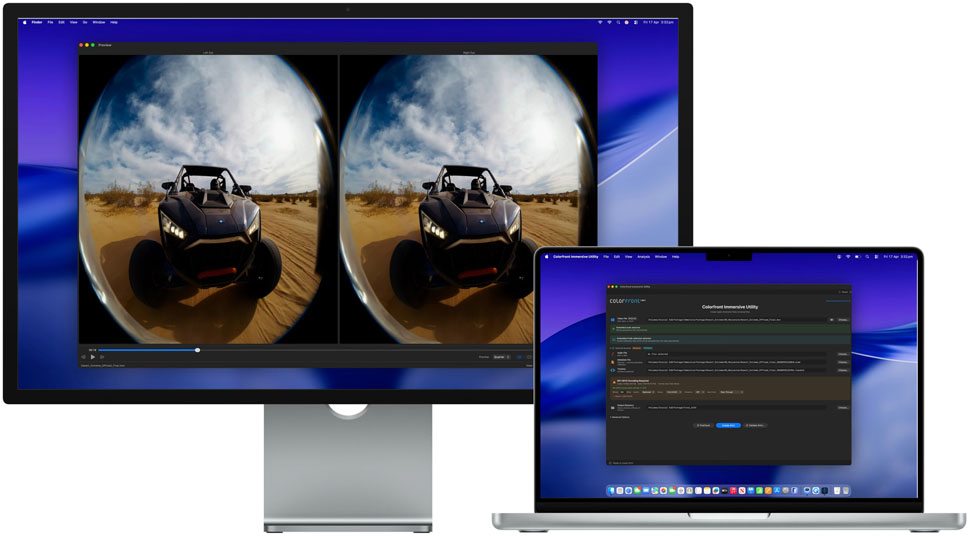Open Finder from the MacBook dock
The height and width of the screenshot is (536, 970).
611,490
